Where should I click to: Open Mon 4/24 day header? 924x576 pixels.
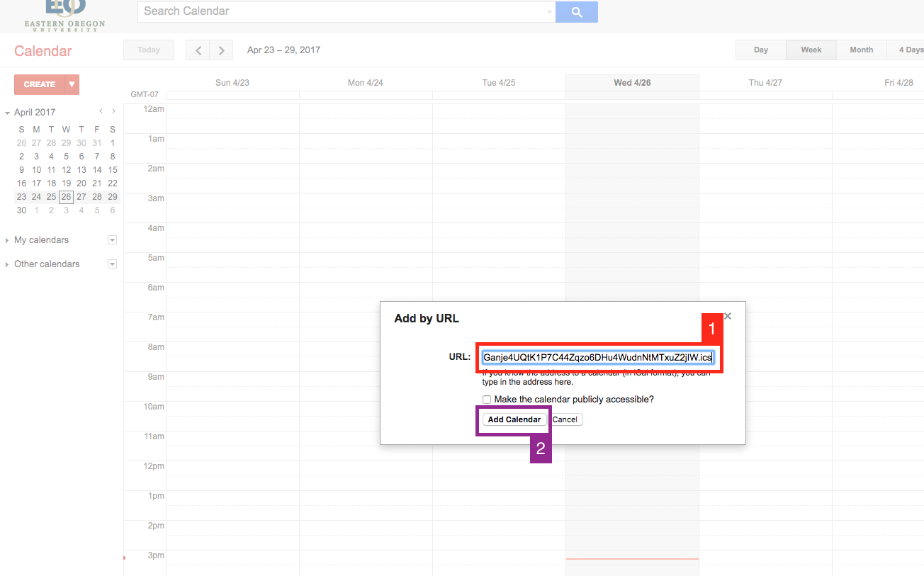[366, 83]
